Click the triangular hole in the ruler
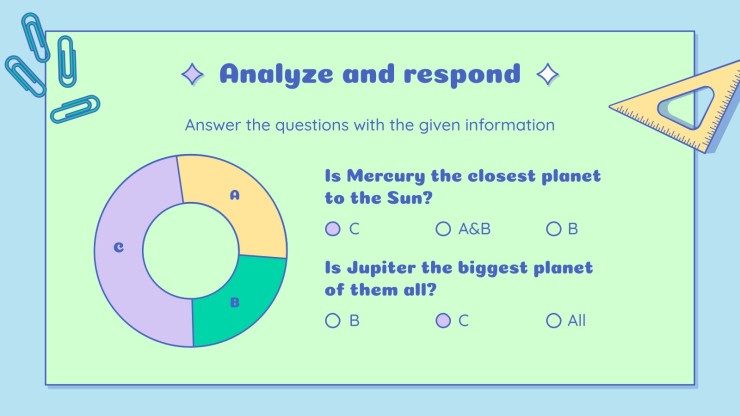 (688, 107)
